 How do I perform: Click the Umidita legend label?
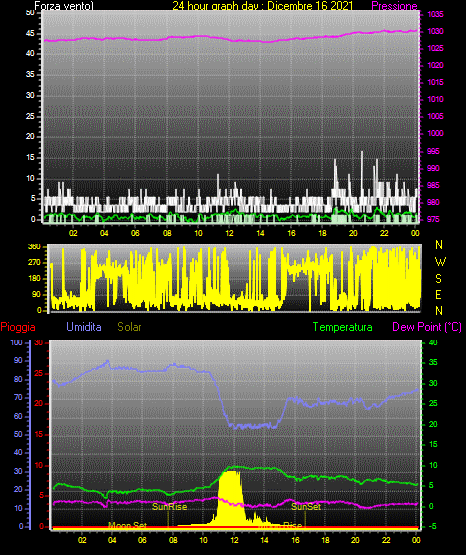84,327
